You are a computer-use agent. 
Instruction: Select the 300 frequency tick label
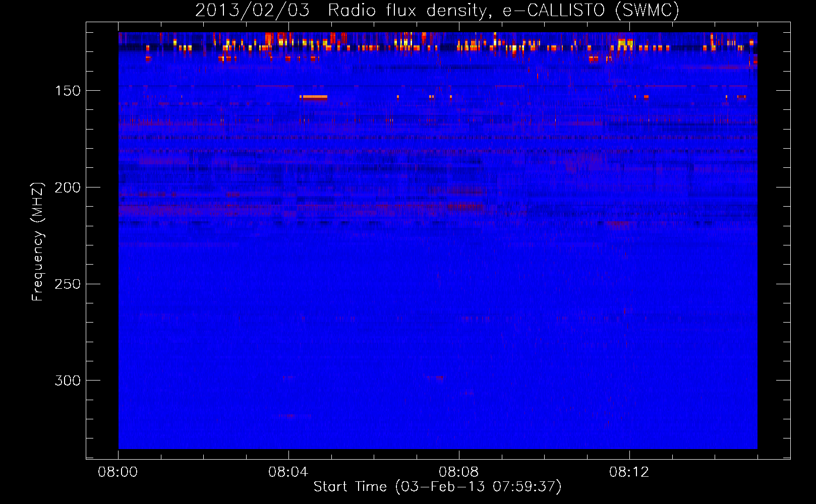[68, 381]
